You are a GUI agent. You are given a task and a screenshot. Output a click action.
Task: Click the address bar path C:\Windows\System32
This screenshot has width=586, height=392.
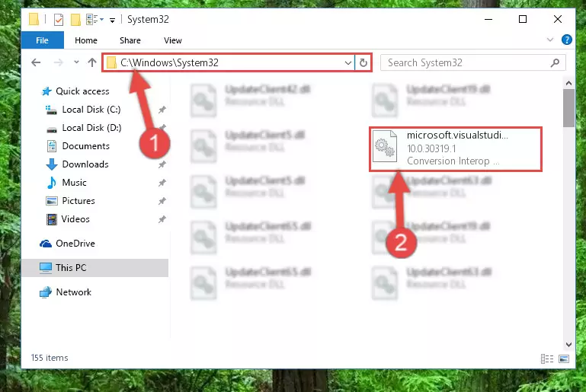(169, 62)
